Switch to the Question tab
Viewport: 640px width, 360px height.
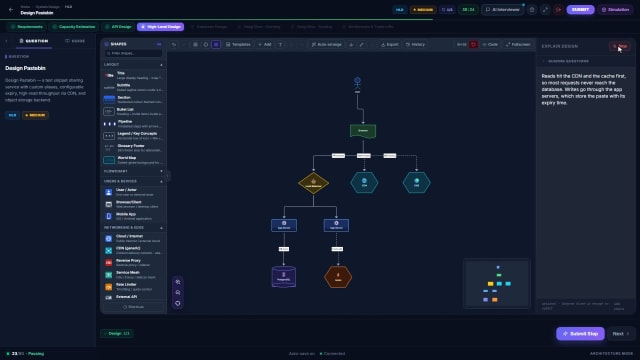34,41
